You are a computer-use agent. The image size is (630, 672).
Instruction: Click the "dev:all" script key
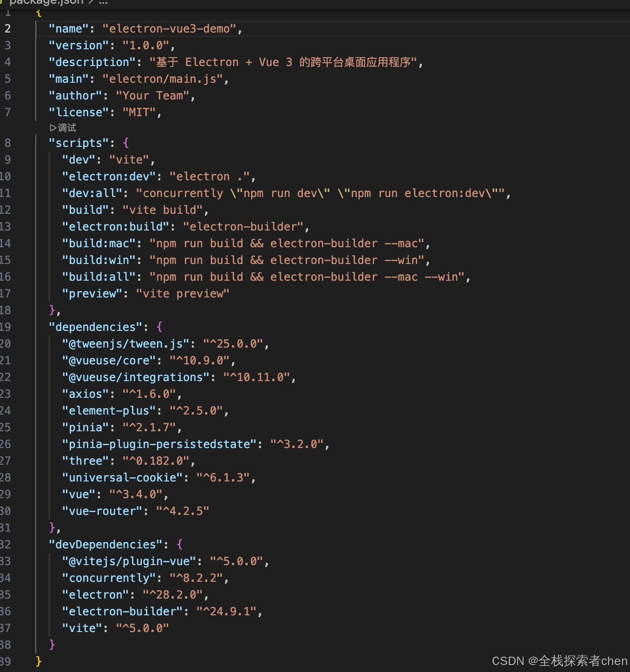92,193
